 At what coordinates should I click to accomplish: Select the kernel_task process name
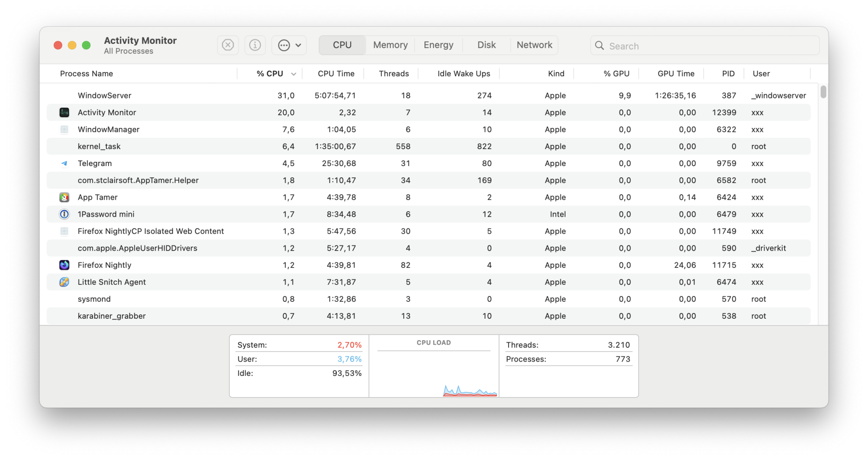click(x=99, y=147)
